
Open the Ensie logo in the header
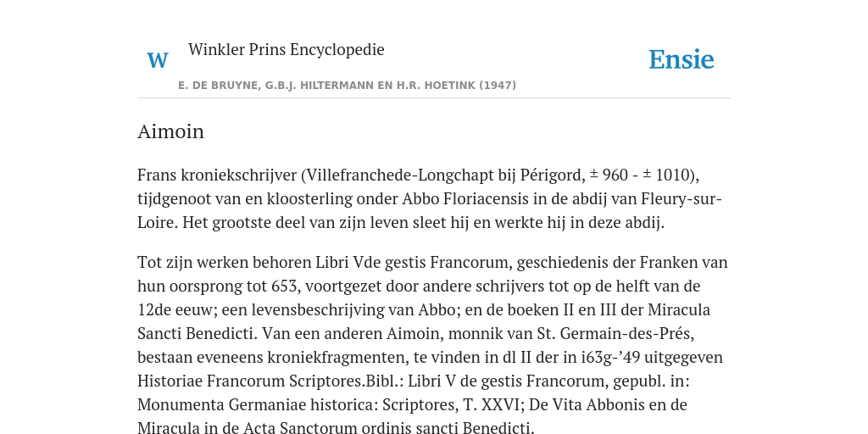point(681,60)
